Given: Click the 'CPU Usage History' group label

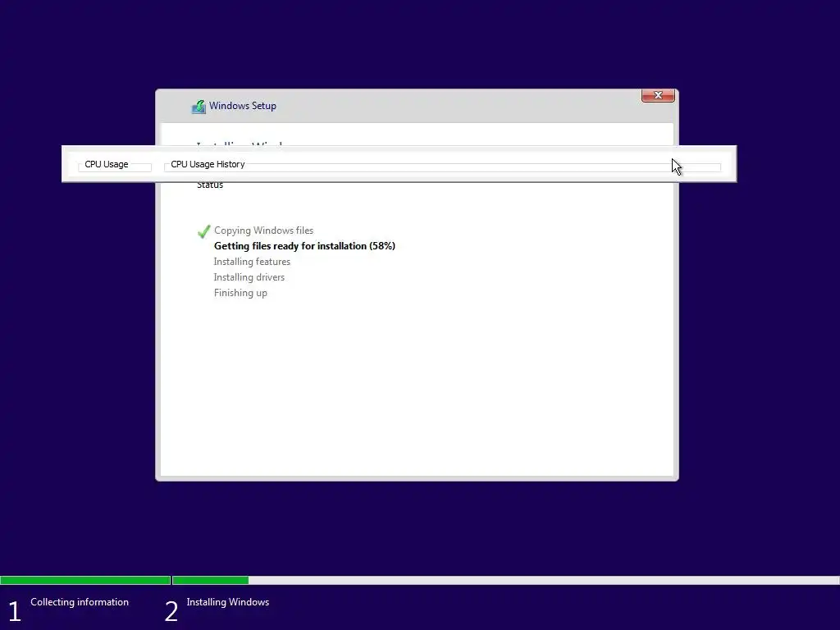Looking at the screenshot, I should click(208, 164).
